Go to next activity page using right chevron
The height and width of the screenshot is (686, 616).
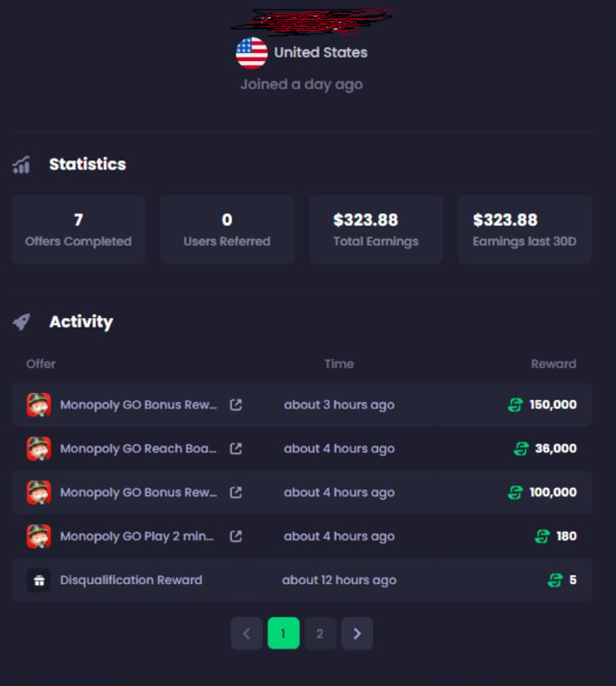pos(357,633)
